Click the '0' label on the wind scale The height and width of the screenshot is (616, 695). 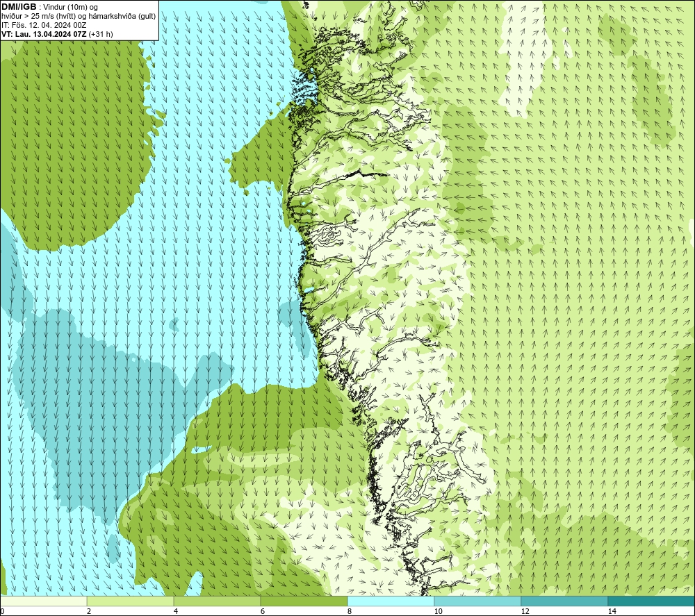coord(2,611)
